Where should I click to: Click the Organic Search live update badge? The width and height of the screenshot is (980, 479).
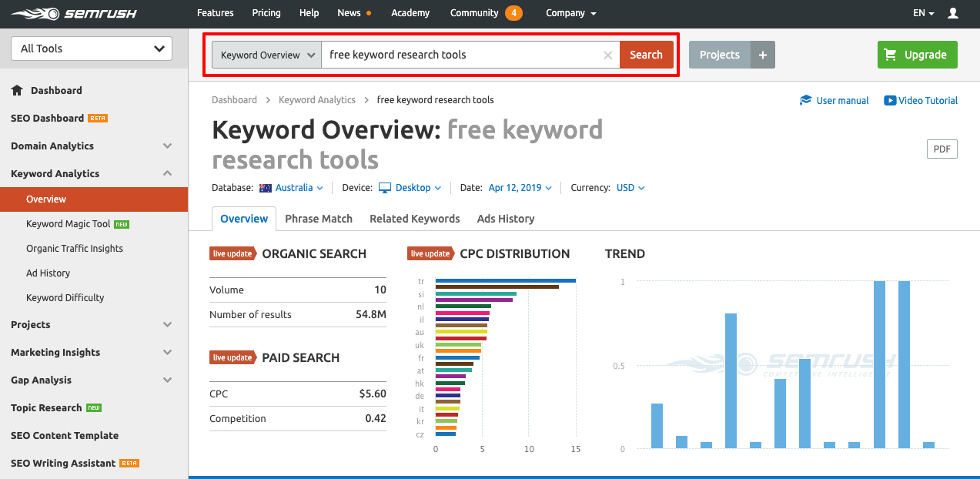[x=232, y=253]
